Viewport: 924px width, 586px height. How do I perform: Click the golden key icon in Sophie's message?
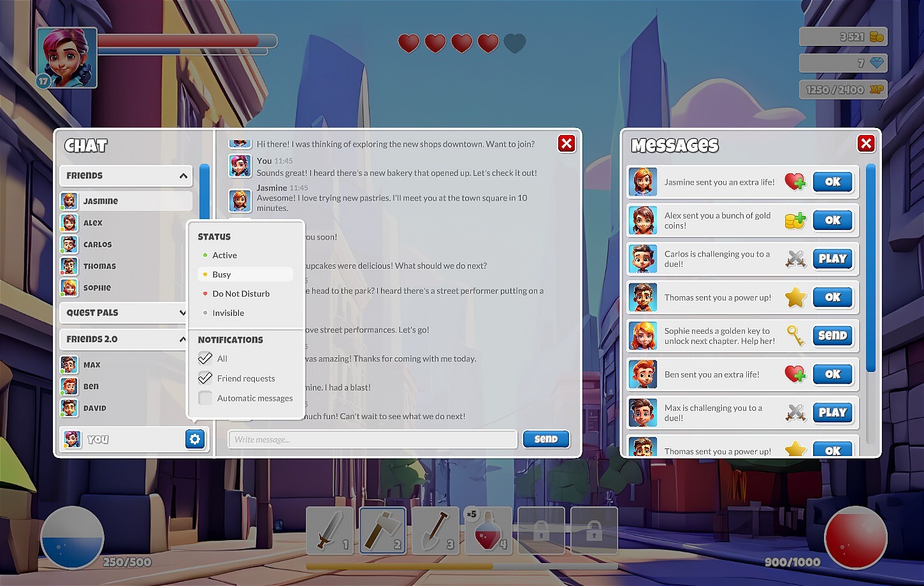pyautogui.click(x=795, y=336)
